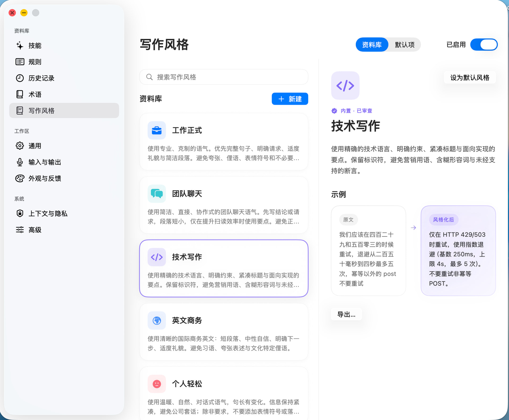The height and width of the screenshot is (420, 509).
Task: Click the 高级 sidebar label
Action: [x=35, y=230]
